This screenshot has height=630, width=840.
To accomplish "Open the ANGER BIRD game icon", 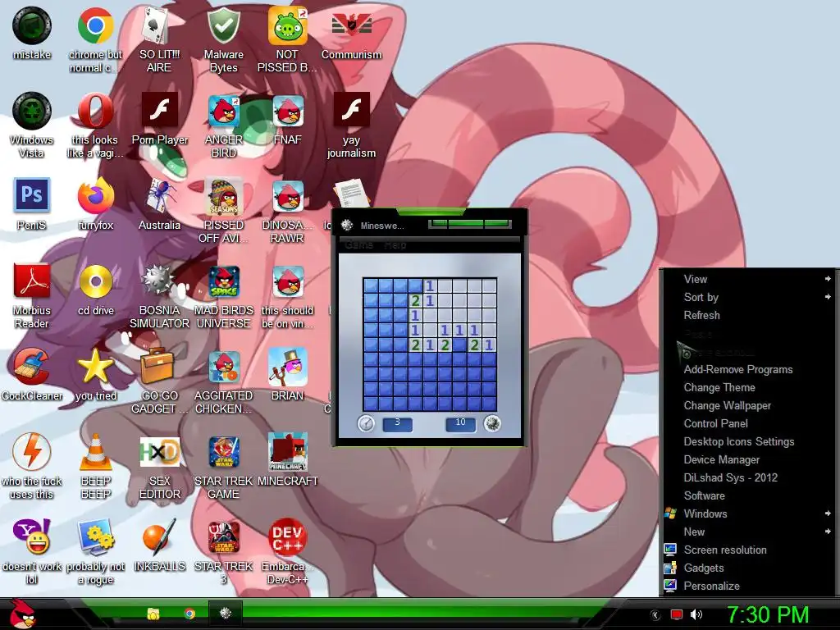I will click(x=223, y=111).
